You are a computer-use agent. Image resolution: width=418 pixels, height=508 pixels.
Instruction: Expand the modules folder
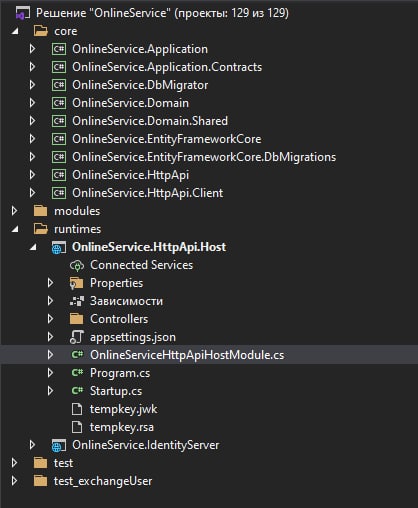14,211
